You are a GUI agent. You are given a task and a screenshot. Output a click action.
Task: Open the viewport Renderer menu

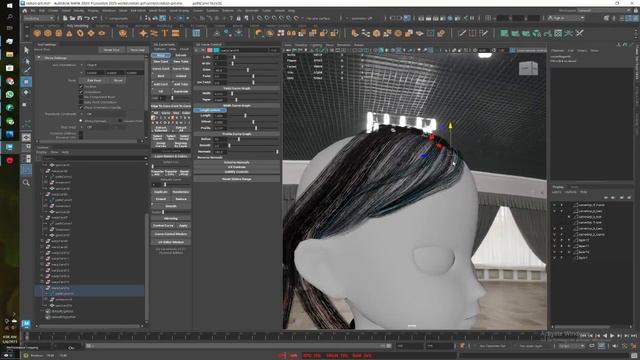pos(344,45)
